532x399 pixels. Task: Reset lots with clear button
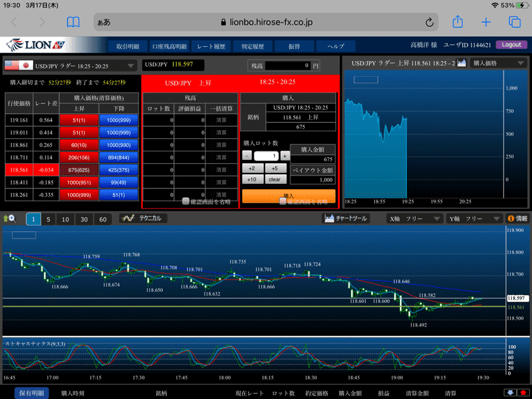tap(275, 179)
